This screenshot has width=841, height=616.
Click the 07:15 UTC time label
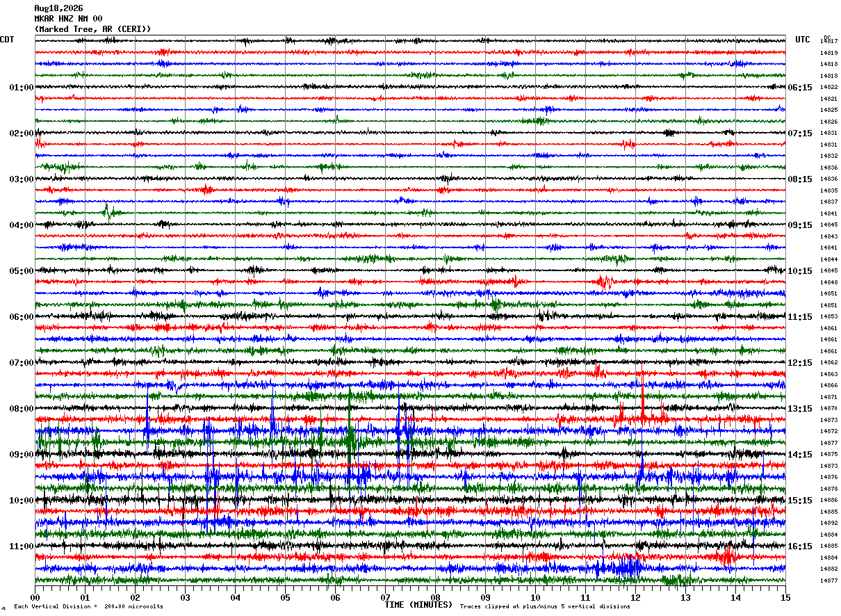click(x=800, y=133)
